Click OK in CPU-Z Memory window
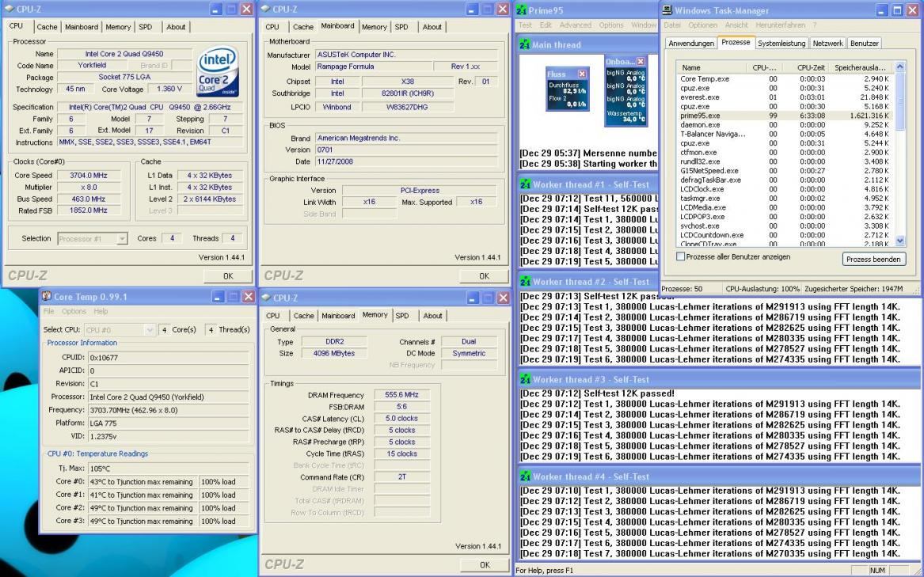924x577 pixels. click(x=485, y=564)
